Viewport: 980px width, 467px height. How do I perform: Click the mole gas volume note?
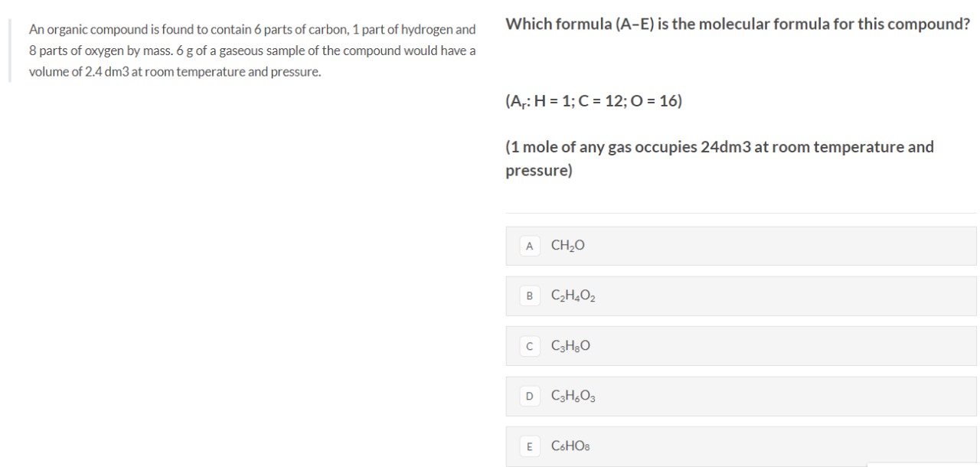click(x=719, y=158)
